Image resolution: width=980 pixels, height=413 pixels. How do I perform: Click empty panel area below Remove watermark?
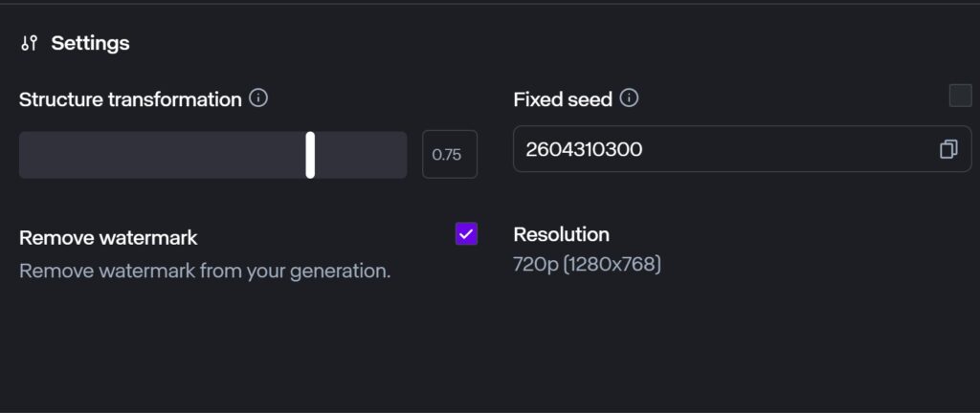click(x=239, y=344)
